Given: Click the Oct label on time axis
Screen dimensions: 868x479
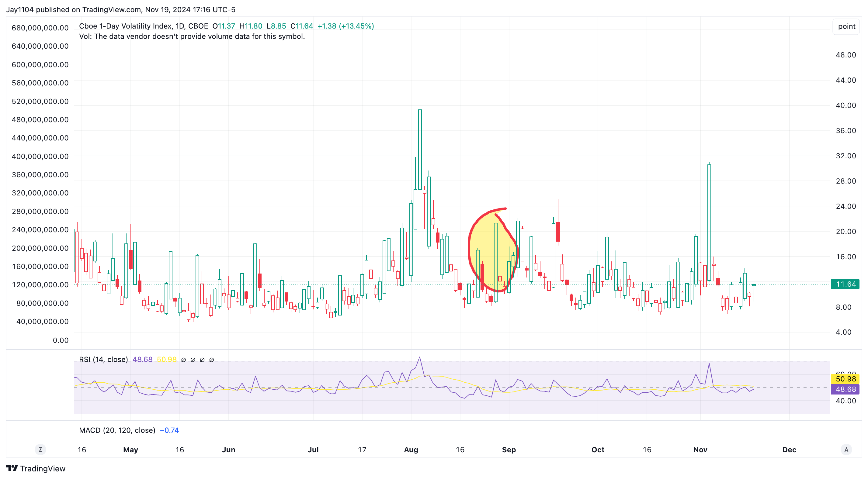Looking at the screenshot, I should 598,450.
